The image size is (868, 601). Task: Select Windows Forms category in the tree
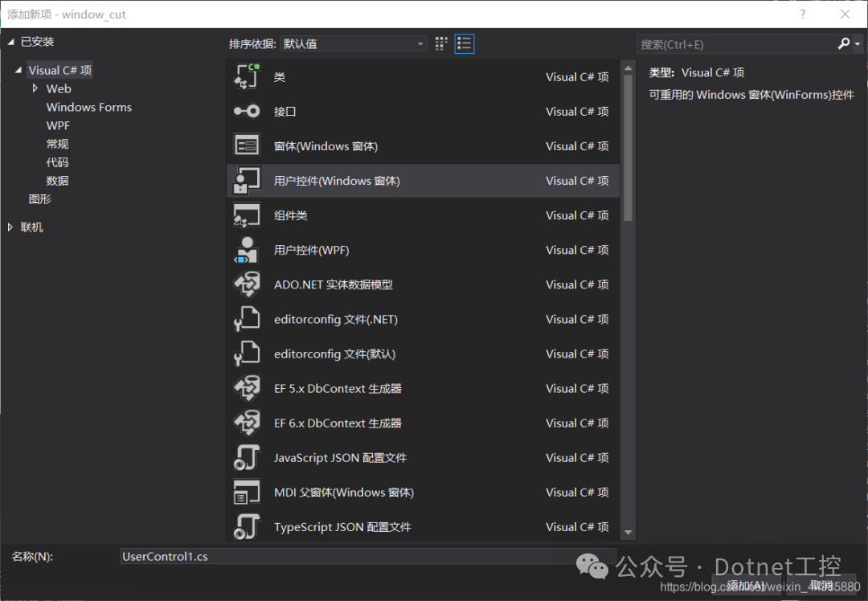[x=88, y=107]
